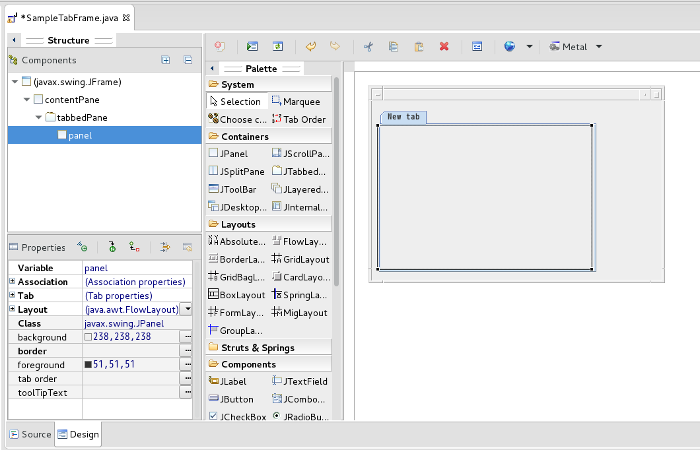The width and height of the screenshot is (700, 450).
Task: Expand the Layout property row
Action: 12,309
